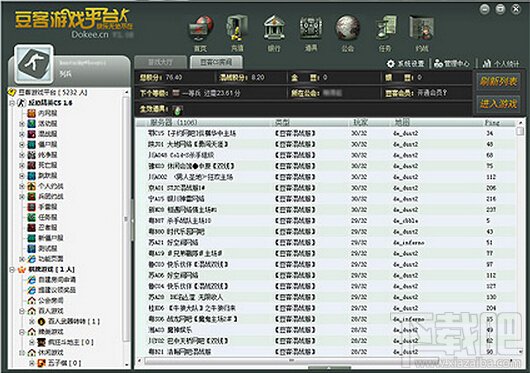
Task: Select the 僵尸服 icon in the tree
Action: (x=31, y=145)
